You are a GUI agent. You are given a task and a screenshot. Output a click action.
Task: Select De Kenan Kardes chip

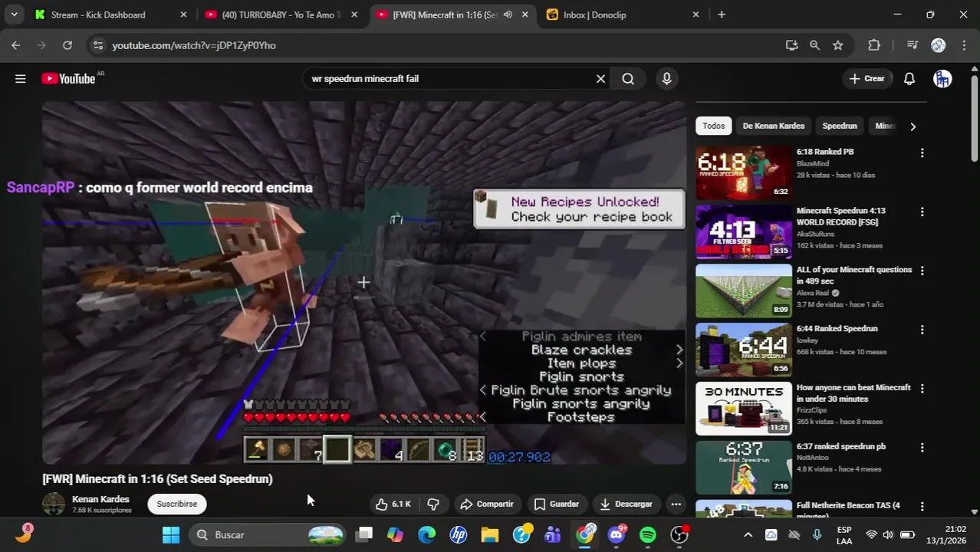[x=773, y=126]
